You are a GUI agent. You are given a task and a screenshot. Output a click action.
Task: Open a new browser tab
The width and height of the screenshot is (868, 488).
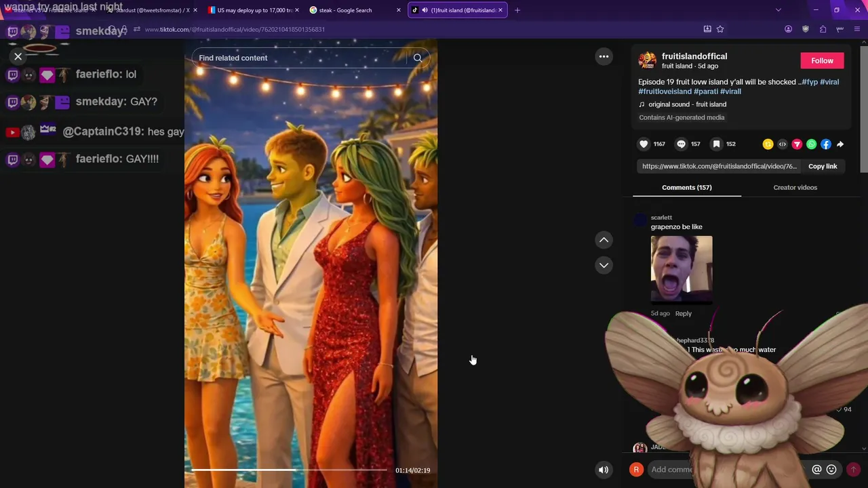pos(517,10)
